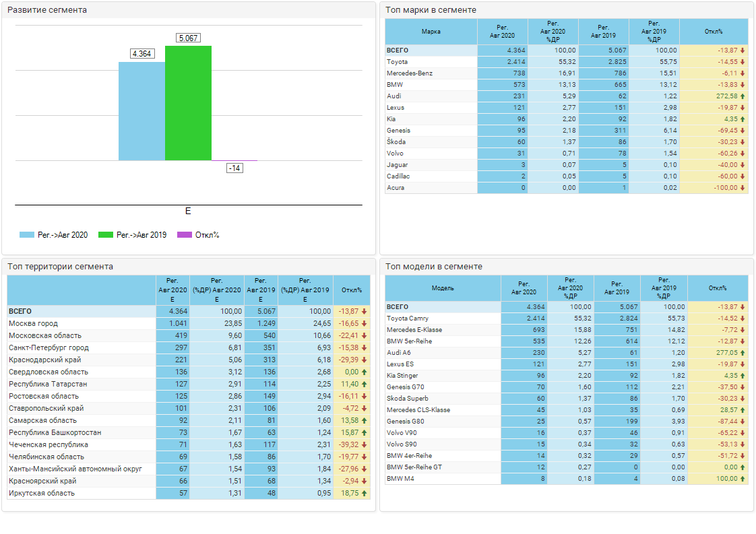Click the "-14" deviation label in the chart
Screen dimensions: 756x534
tap(234, 168)
